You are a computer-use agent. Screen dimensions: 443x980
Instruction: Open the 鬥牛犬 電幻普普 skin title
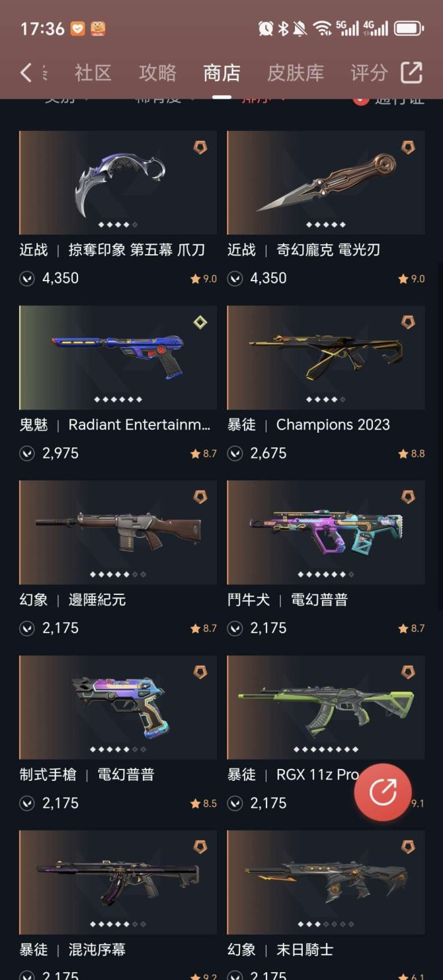(288, 600)
